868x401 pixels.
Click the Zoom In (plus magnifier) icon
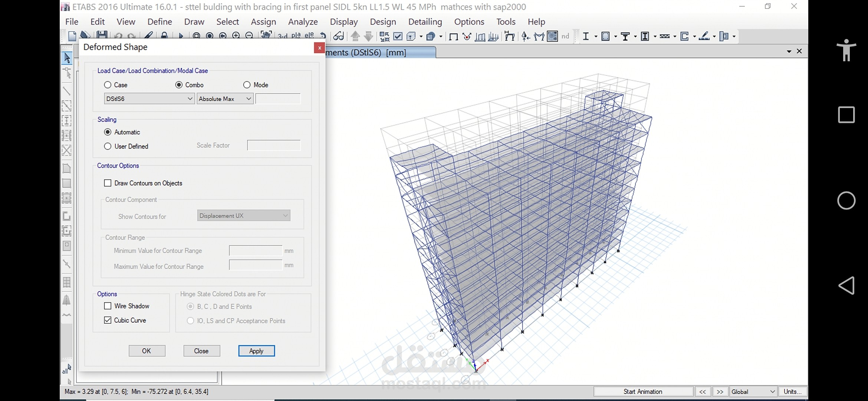point(236,36)
